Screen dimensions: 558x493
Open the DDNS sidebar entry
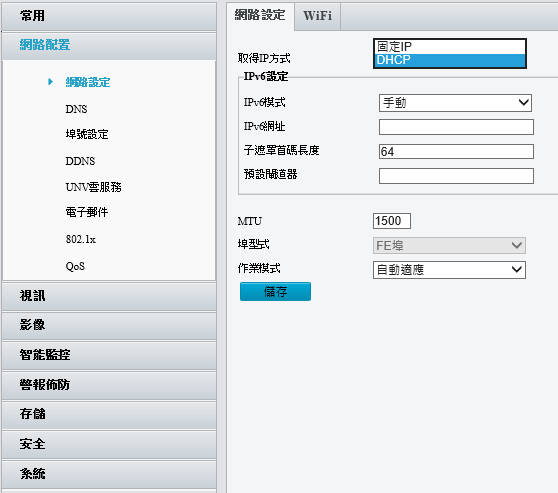point(80,161)
